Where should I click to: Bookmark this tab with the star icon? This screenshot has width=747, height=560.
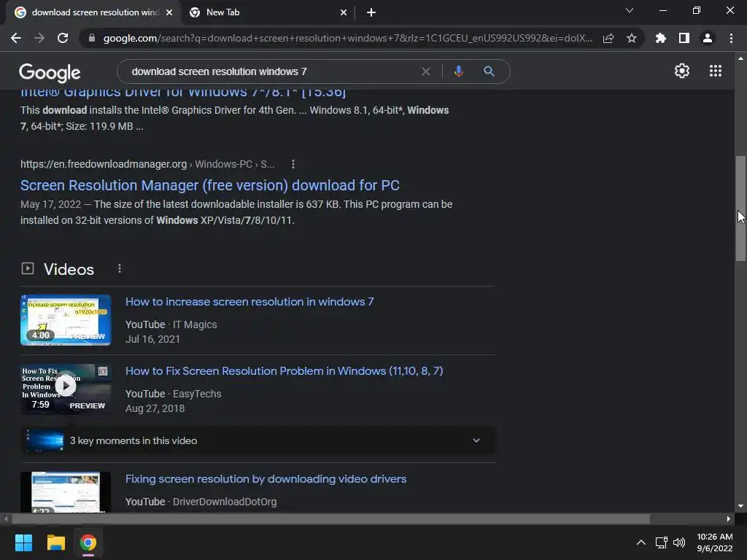coord(632,38)
